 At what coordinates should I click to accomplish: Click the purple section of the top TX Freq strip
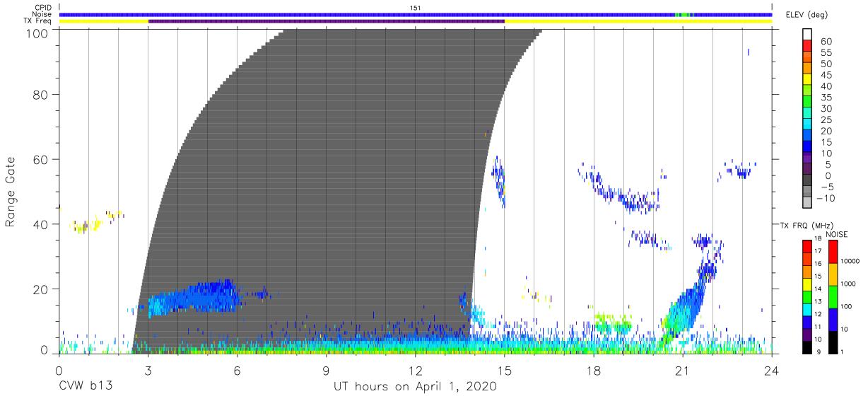(x=326, y=21)
